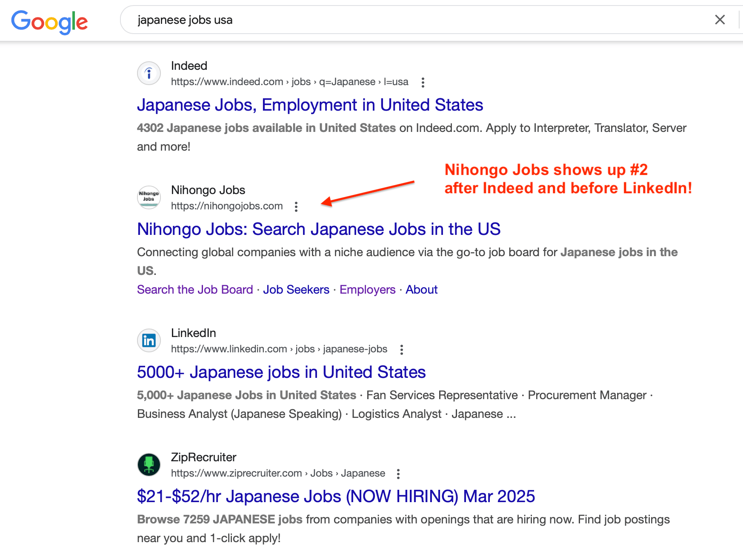Open 'Japanese Jobs, Employment in United States' link
Viewport: 743px width, 560px height.
[310, 105]
